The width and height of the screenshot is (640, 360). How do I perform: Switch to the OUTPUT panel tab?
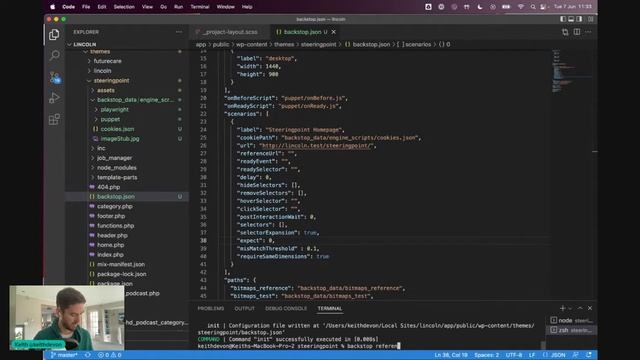(x=244, y=309)
